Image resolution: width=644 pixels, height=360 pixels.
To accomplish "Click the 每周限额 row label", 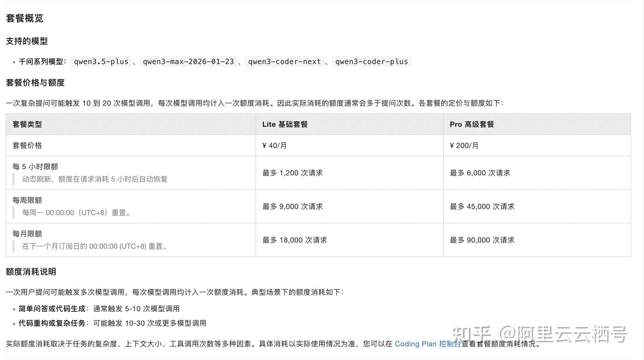I will pyautogui.click(x=27, y=200).
